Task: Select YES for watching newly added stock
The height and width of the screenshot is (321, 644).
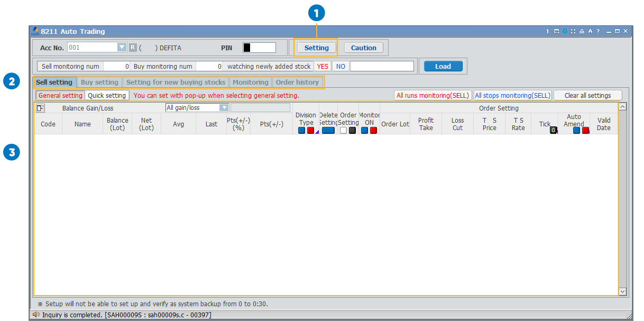Action: click(x=323, y=67)
